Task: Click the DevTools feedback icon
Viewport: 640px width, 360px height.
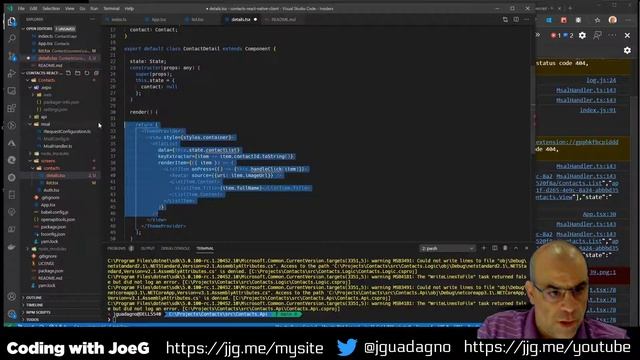Action: click(597, 36)
